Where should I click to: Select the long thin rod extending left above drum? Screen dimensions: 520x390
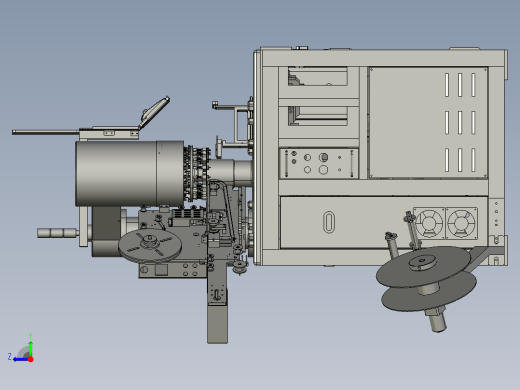tap(45, 132)
